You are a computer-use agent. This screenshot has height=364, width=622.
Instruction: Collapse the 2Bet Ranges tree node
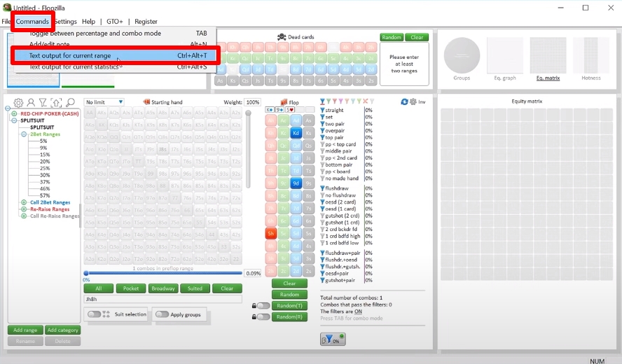click(24, 134)
